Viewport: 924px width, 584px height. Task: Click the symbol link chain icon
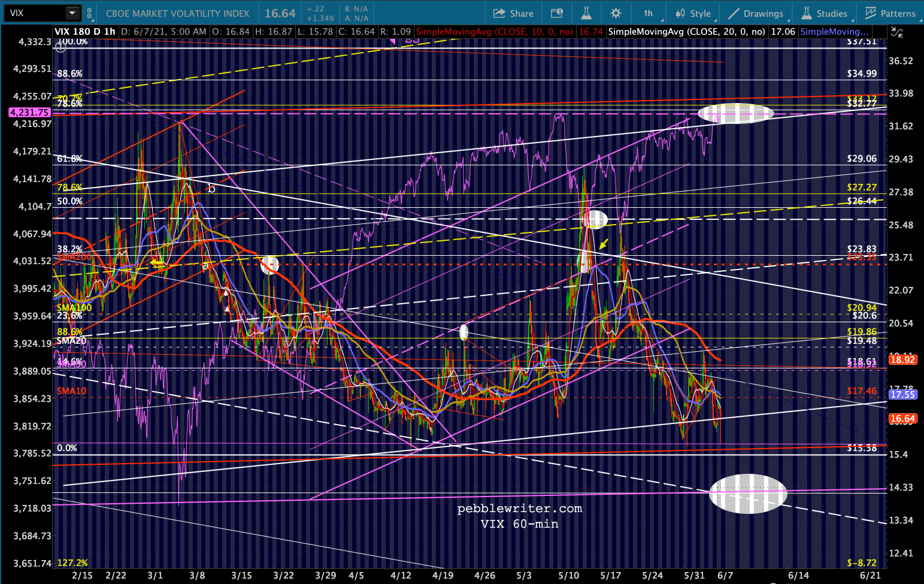click(x=90, y=13)
